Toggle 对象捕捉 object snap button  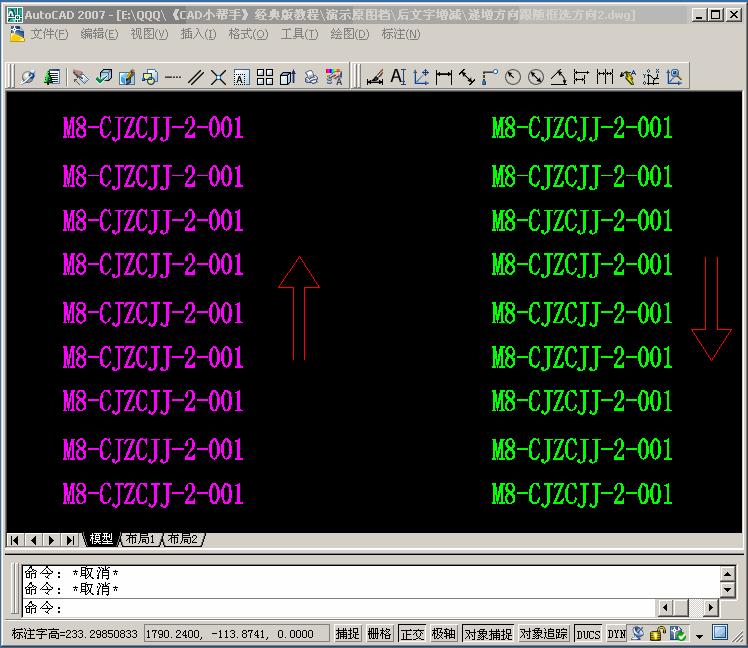click(x=488, y=634)
